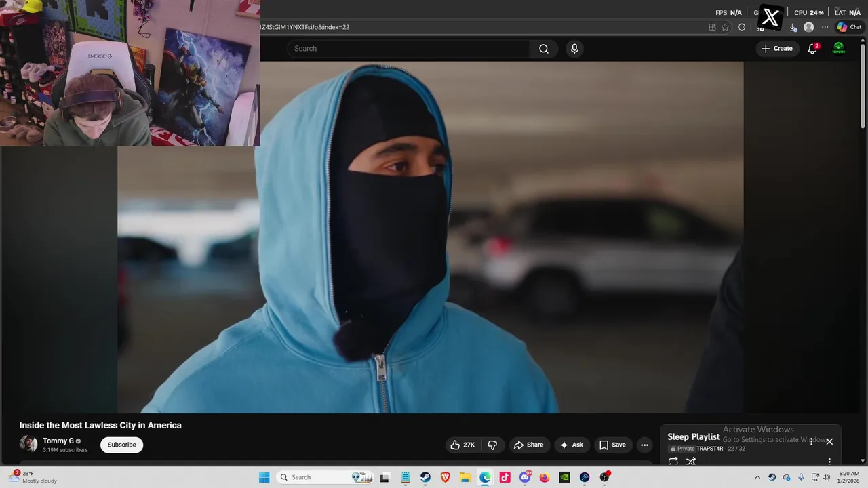Open the clock showing 6:20 AM

[x=849, y=477]
